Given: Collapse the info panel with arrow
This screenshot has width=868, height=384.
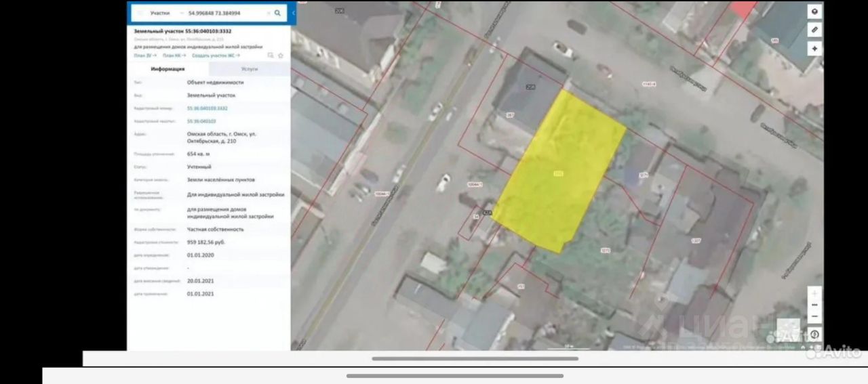Looking at the screenshot, I should (294, 13).
